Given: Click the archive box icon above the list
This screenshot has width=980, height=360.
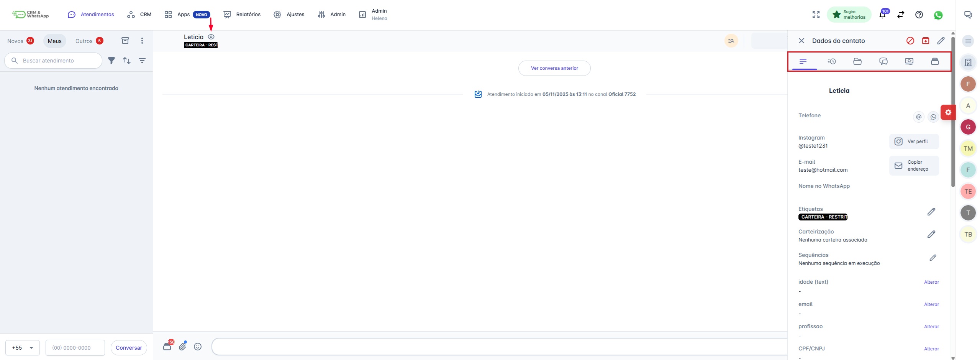Looking at the screenshot, I should tap(125, 41).
